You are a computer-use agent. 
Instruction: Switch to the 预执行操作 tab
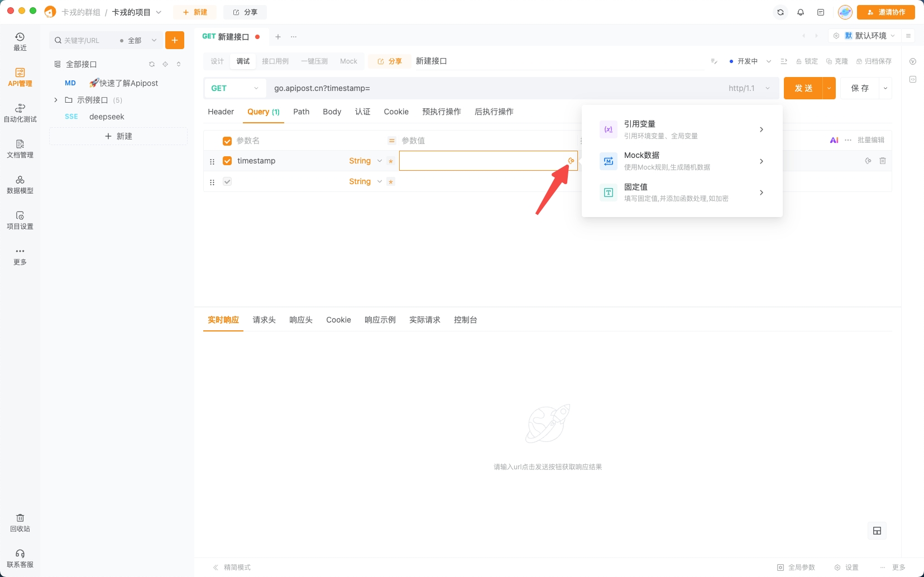(x=442, y=112)
